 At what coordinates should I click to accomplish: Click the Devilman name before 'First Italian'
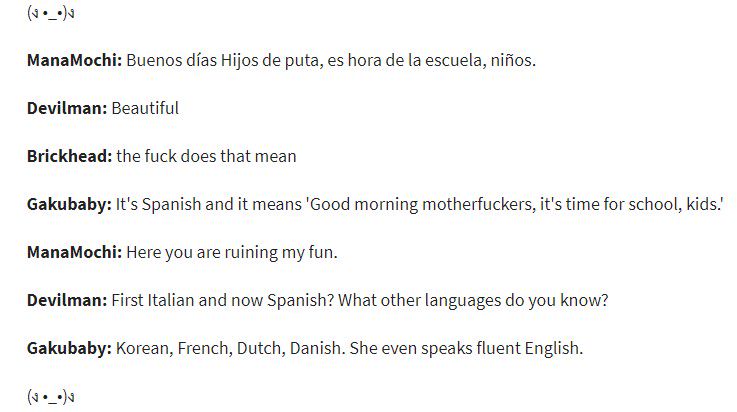[67, 300]
